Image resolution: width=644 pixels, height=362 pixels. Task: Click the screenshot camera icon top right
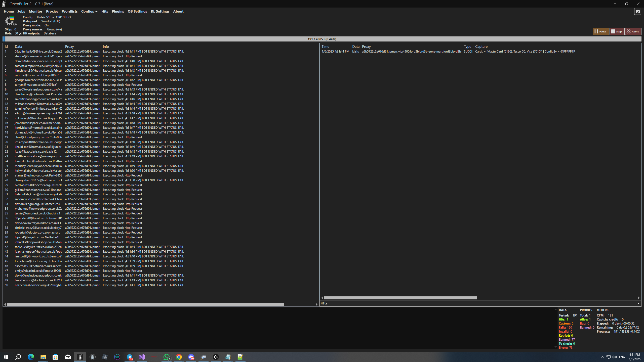point(637,11)
